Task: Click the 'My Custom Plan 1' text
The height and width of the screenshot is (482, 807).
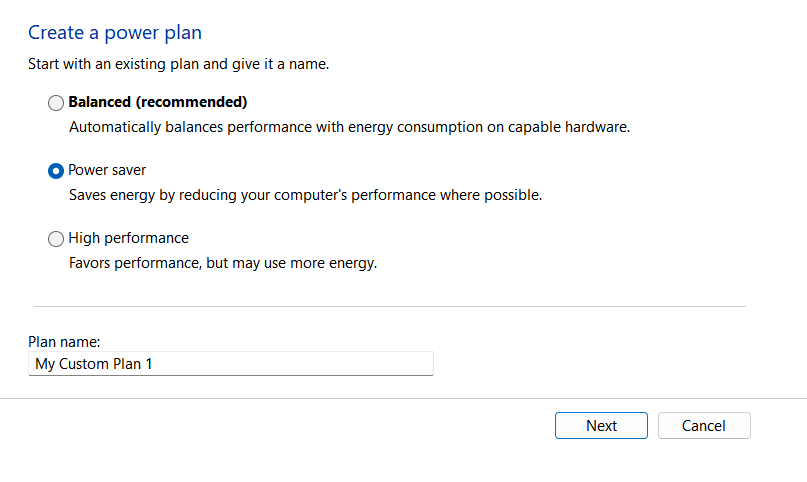Action: click(94, 364)
